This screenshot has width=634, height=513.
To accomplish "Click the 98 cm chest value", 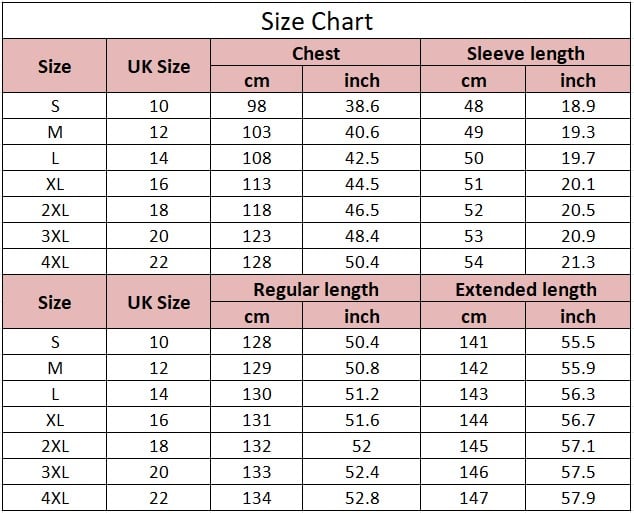I will (257, 106).
